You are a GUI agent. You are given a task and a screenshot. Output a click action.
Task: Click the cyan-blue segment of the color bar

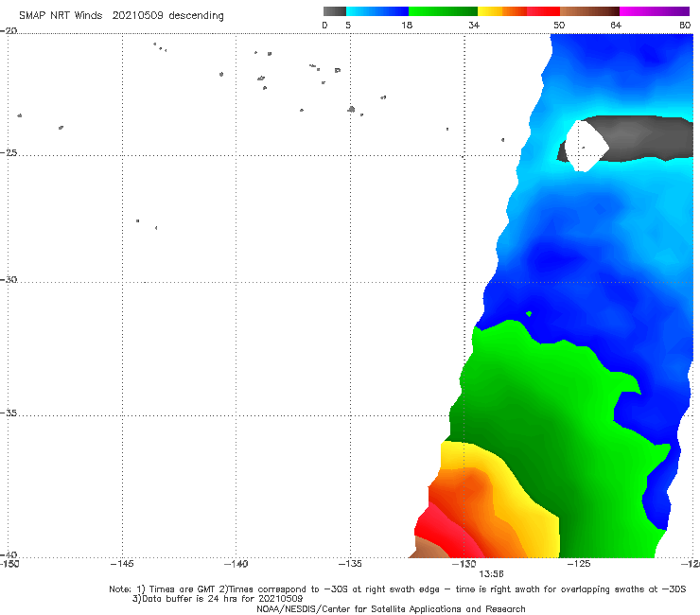(x=377, y=11)
